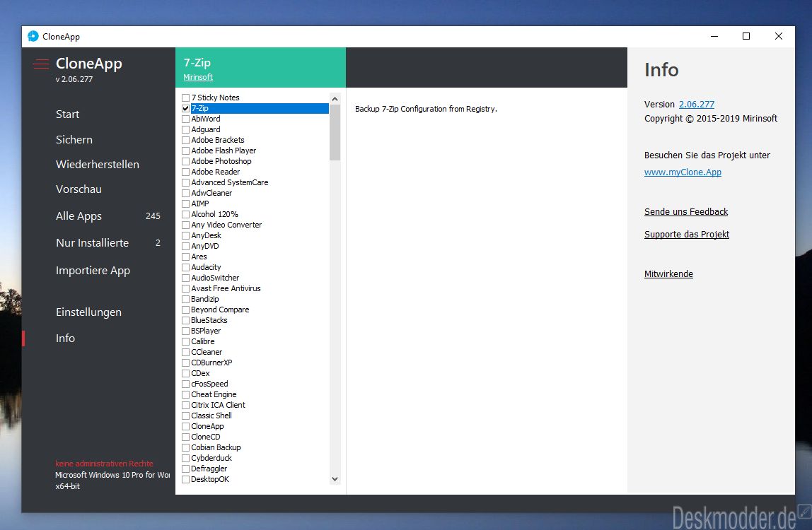This screenshot has height=530, width=812.
Task: Select BlueStacks in the app list
Action: [x=209, y=320]
